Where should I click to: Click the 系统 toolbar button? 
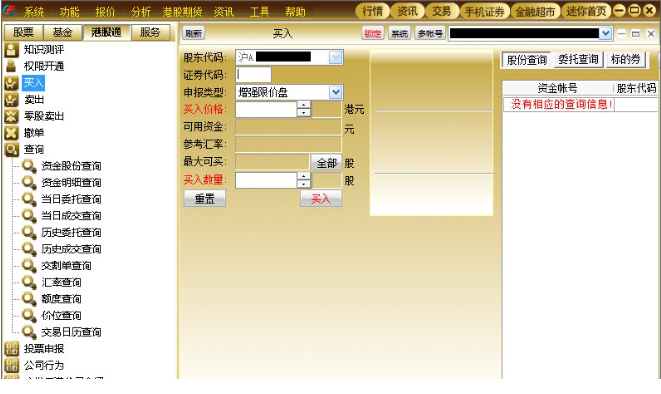pyautogui.click(x=400, y=33)
